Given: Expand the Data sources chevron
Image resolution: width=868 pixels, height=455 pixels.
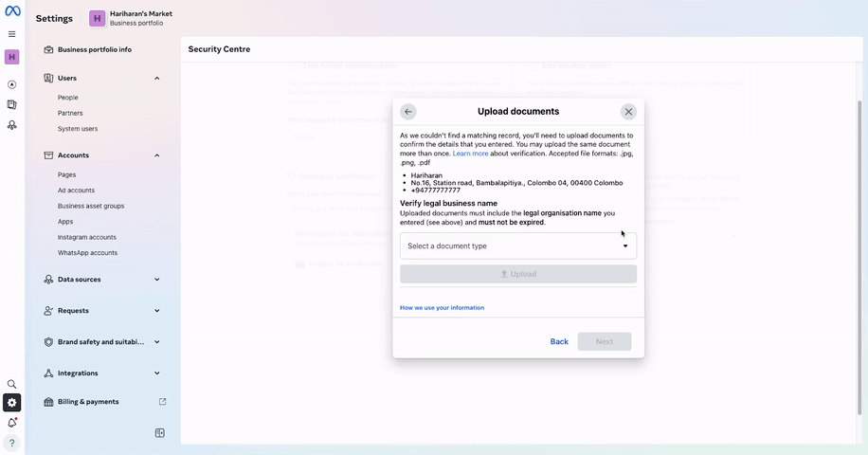Looking at the screenshot, I should point(157,280).
